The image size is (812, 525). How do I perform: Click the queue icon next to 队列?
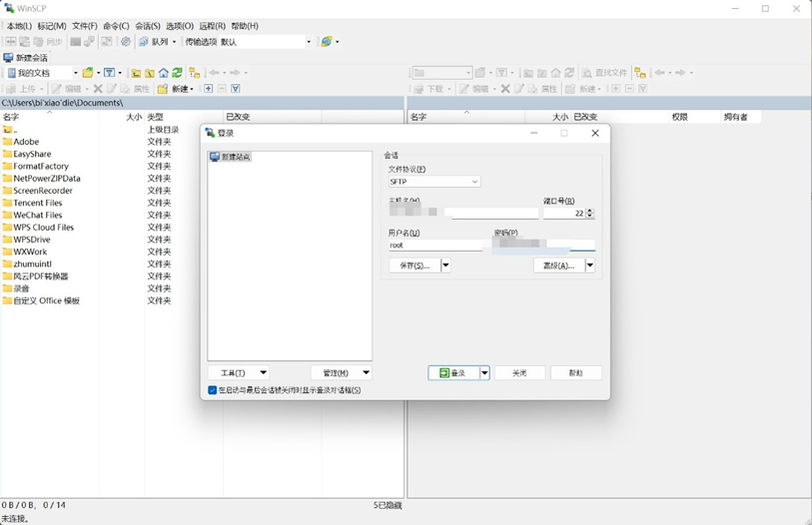coord(144,41)
